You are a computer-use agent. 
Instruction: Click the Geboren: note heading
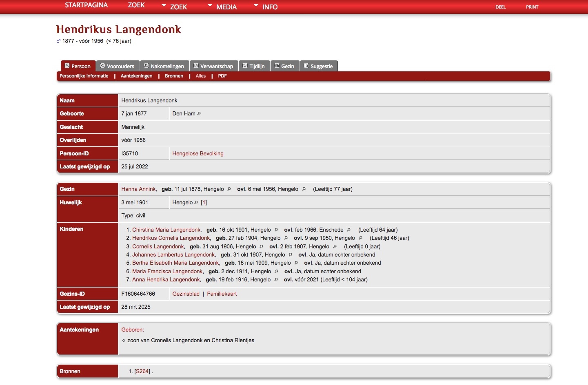[x=133, y=330]
